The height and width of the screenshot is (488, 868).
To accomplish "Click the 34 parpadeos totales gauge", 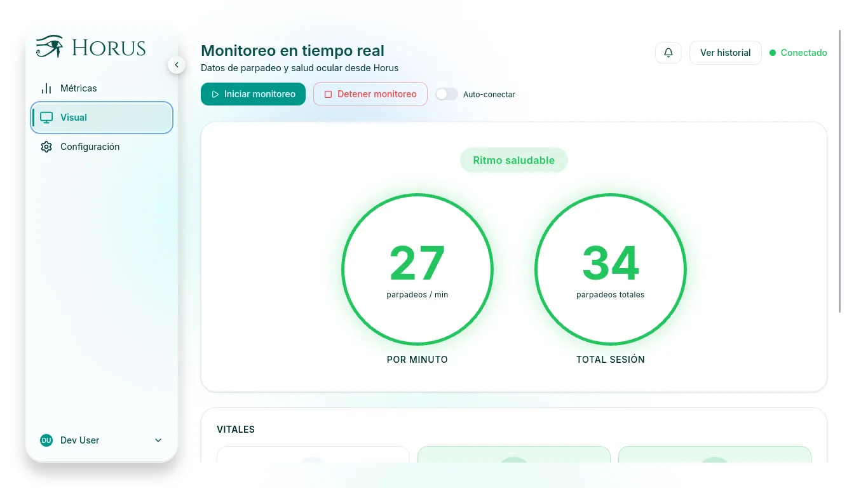I will [611, 269].
